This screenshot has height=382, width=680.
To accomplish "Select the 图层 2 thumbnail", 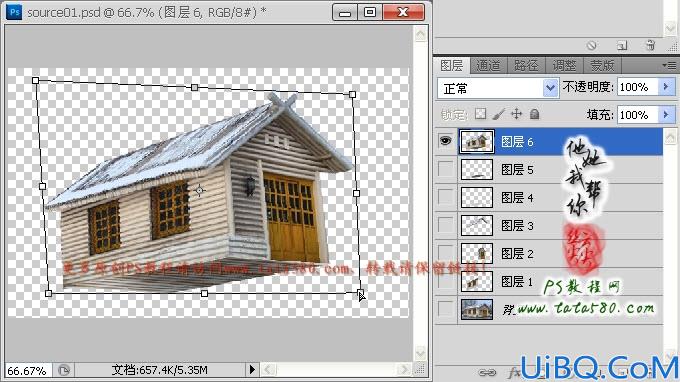I will pyautogui.click(x=477, y=253).
